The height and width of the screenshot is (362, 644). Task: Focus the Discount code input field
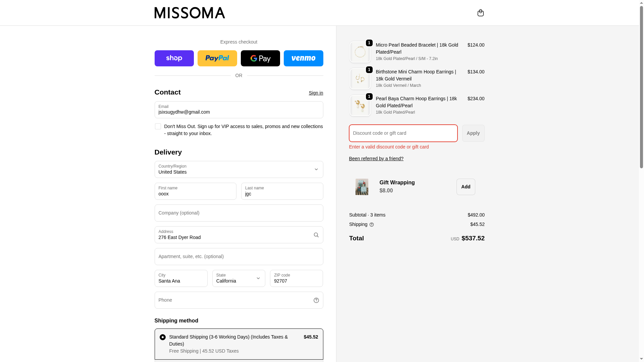pos(403,133)
